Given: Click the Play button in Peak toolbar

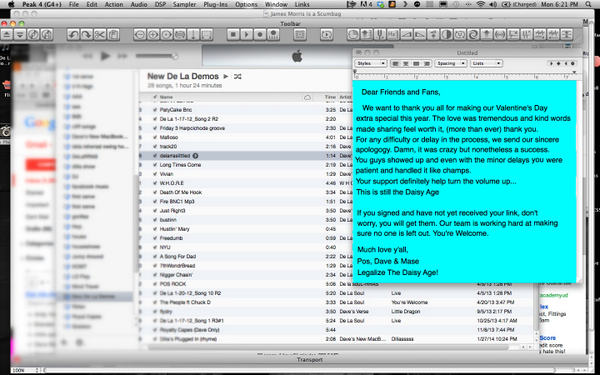Looking at the screenshot, I should [246, 35].
